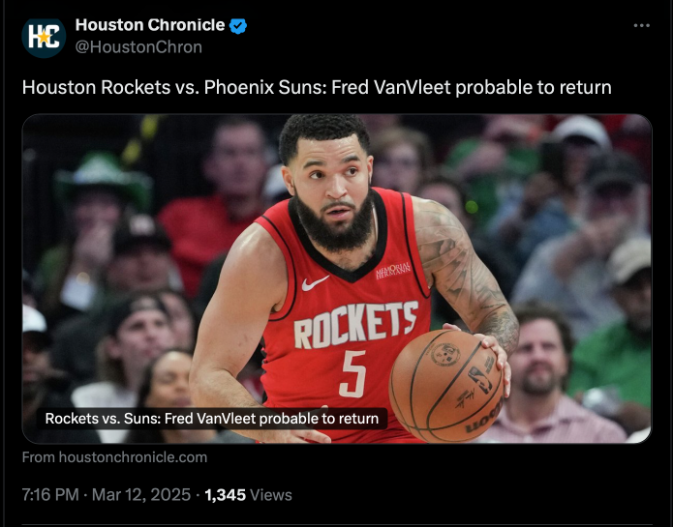Click the 7:16 PM timestamp
673x527 pixels.
click(x=50, y=495)
